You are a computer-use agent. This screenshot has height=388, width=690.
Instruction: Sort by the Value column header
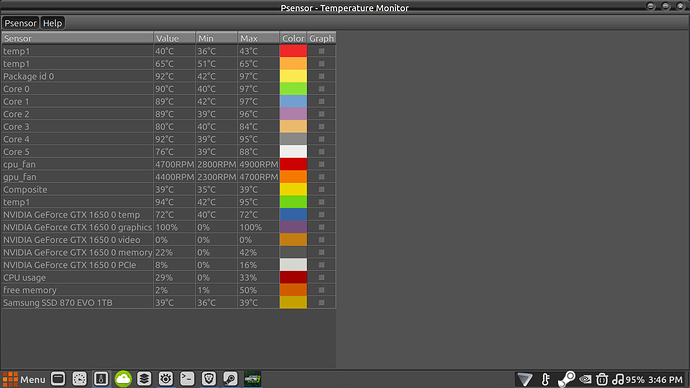[174, 38]
